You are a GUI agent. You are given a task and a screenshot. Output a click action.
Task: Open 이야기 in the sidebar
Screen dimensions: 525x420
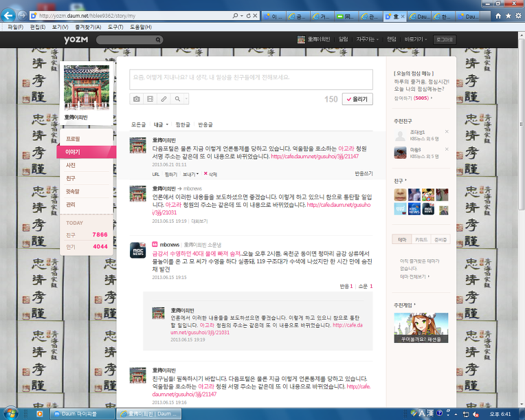(x=86, y=152)
